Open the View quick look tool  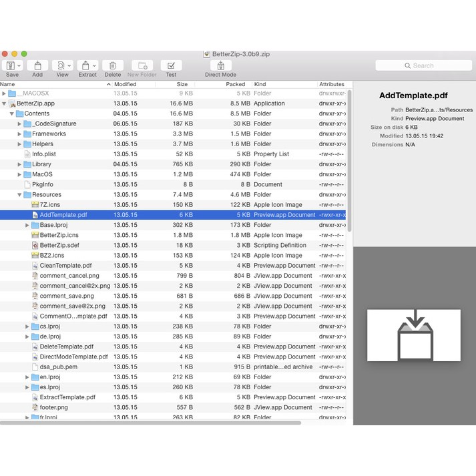(x=61, y=65)
